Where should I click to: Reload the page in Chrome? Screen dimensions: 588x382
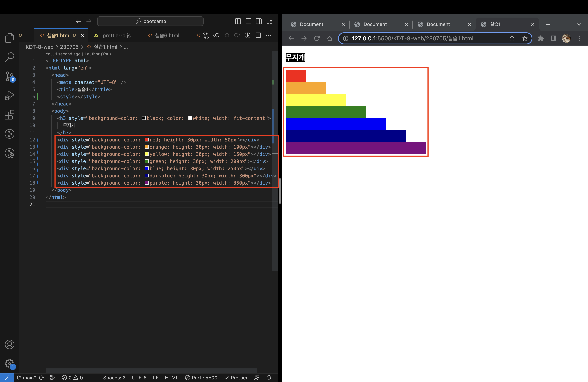click(x=317, y=38)
